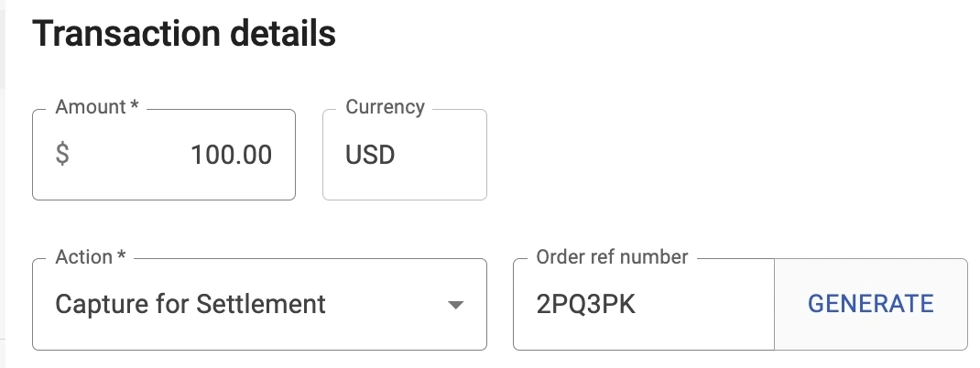Click the 2PQ3PK reference value
Screen dimensions: 980x368
pyautogui.click(x=586, y=304)
